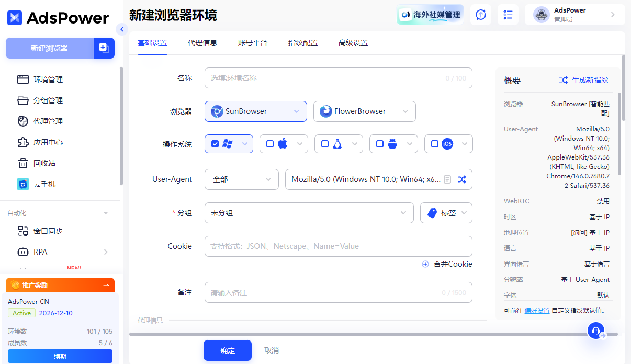
Task: Click the batch-create plus icon
Action: point(104,48)
